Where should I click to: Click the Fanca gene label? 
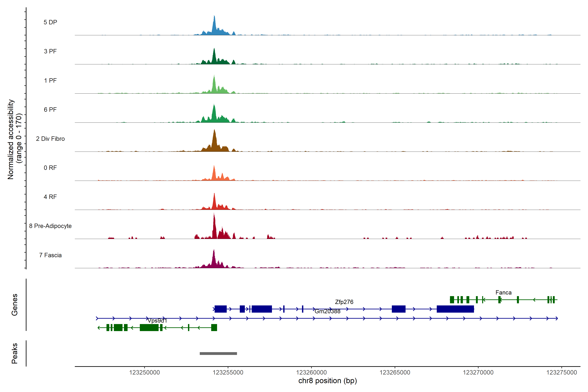coord(503,293)
